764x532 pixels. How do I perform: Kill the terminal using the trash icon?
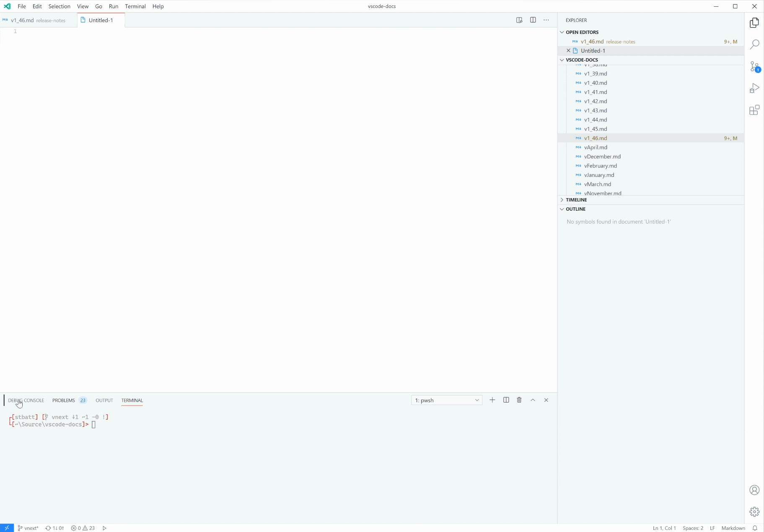519,400
